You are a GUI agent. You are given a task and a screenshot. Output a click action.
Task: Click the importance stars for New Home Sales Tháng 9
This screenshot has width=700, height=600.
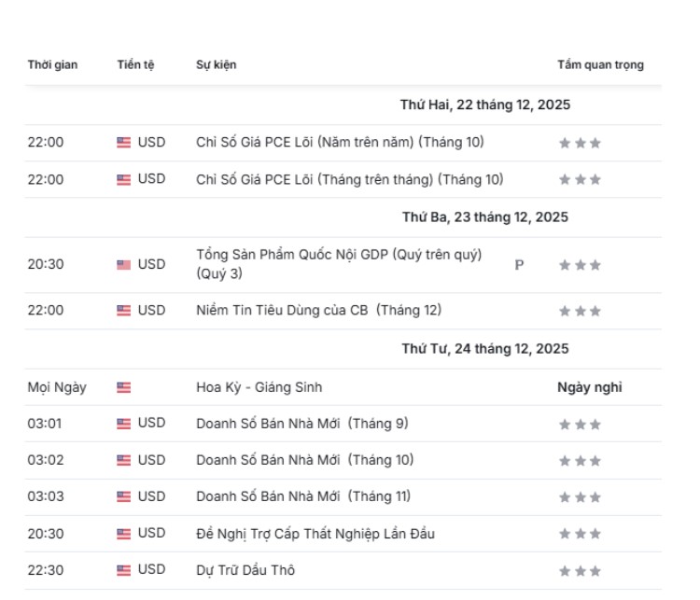[x=580, y=425]
